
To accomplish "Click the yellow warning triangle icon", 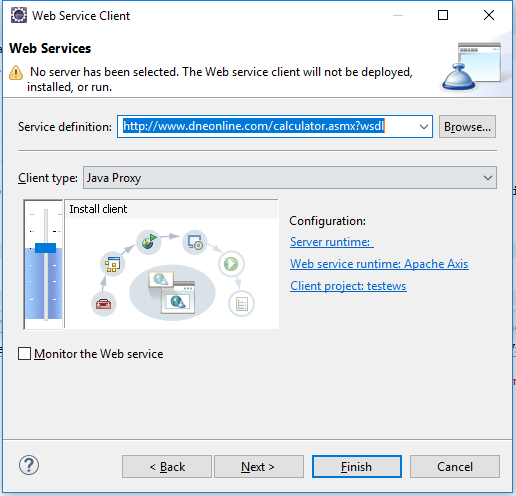I will pyautogui.click(x=16, y=73).
